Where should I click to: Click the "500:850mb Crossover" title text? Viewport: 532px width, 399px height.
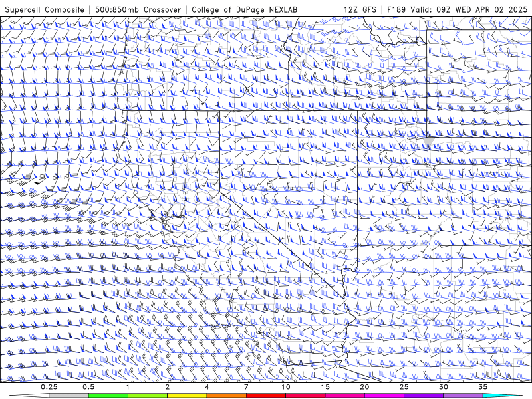coord(138,9)
